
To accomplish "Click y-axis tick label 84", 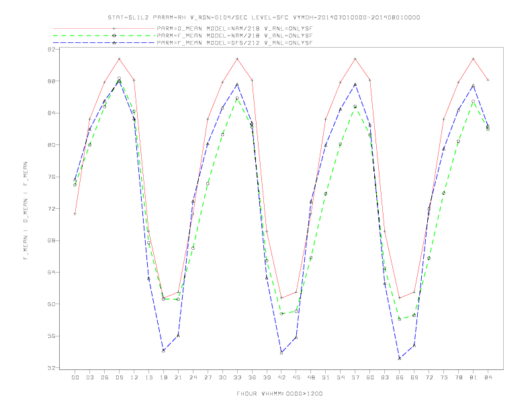I will (51, 113).
